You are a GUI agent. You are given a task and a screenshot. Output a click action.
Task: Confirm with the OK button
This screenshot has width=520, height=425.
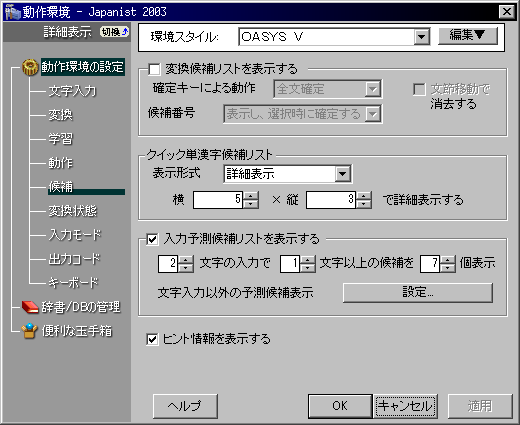[340, 406]
